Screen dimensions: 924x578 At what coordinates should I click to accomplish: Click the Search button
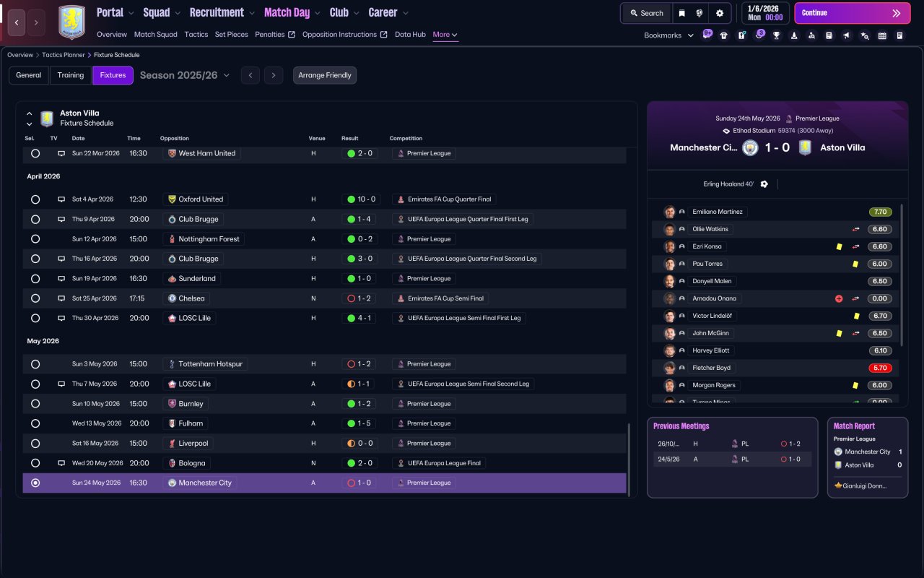646,13
